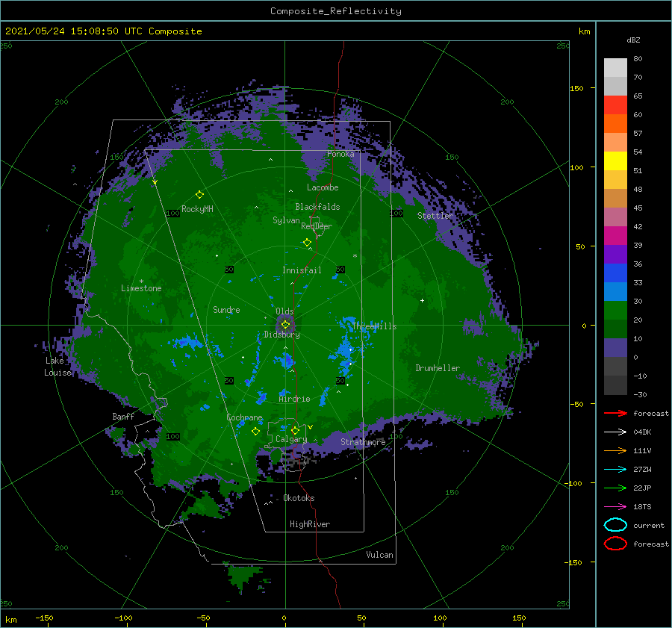Select the Strathmore label
Screen dimensions: 672x628
pos(363,442)
